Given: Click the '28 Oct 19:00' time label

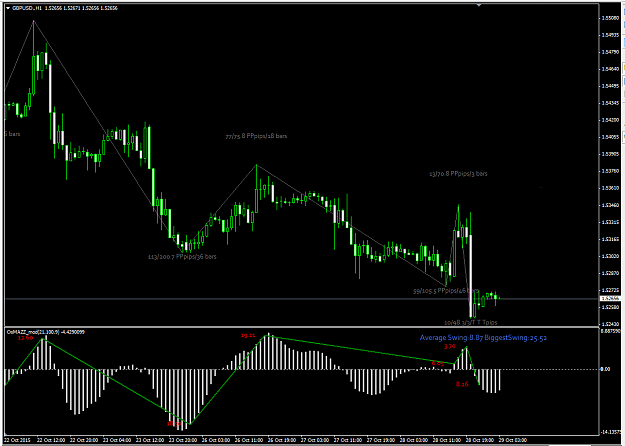Looking at the screenshot, I should click(481, 440).
